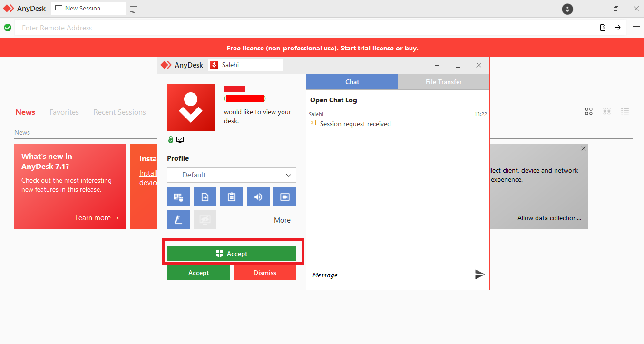Open a new session tab with monitor-plus icon
The image size is (644, 344).
134,9
